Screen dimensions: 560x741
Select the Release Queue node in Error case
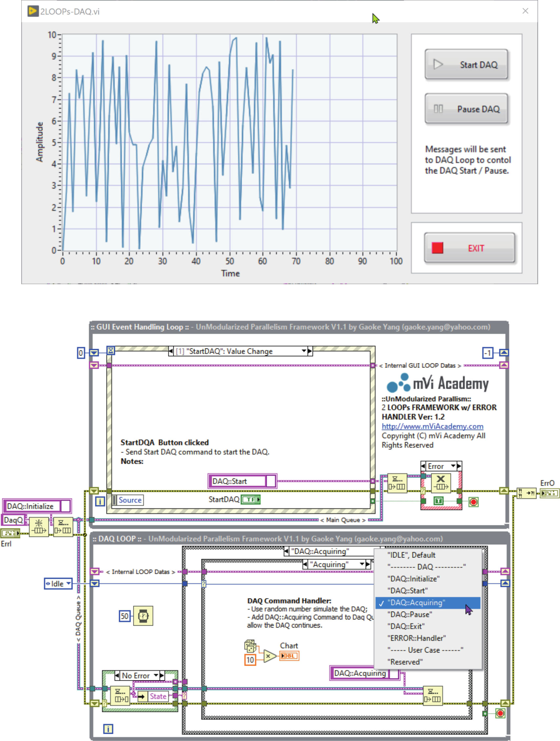440,483
